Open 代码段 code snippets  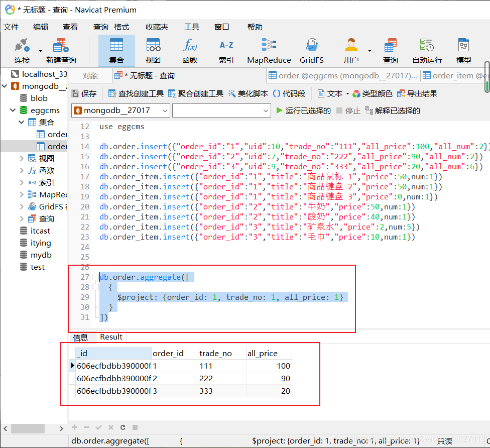[289, 94]
